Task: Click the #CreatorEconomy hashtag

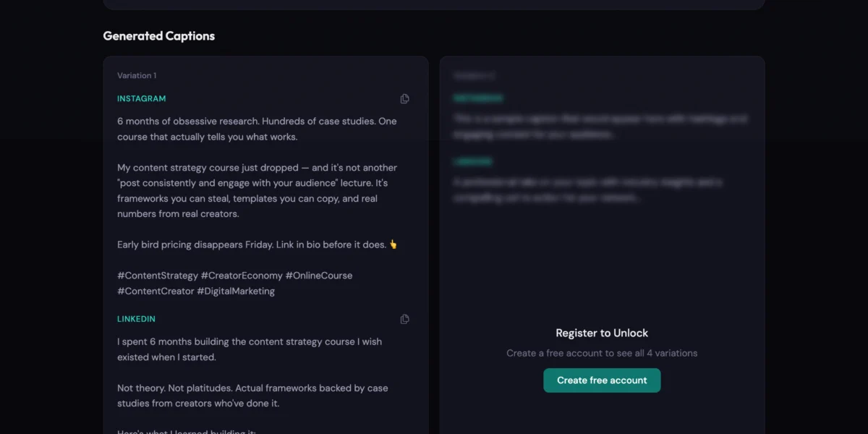Action: point(243,276)
